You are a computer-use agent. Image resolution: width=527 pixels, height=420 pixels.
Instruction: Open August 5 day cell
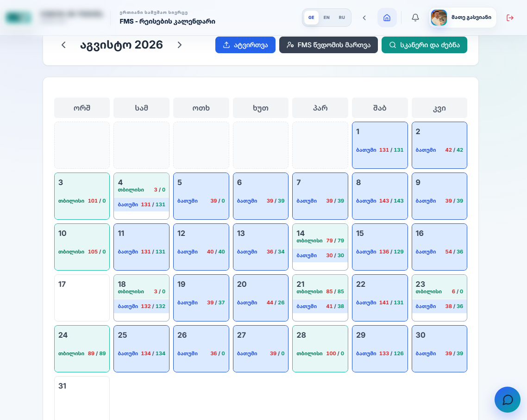[201, 196]
